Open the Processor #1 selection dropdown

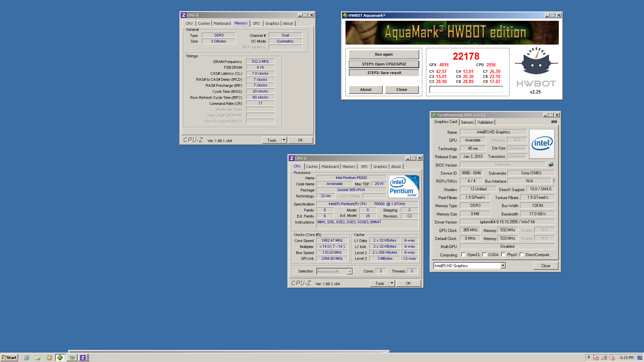click(x=350, y=271)
